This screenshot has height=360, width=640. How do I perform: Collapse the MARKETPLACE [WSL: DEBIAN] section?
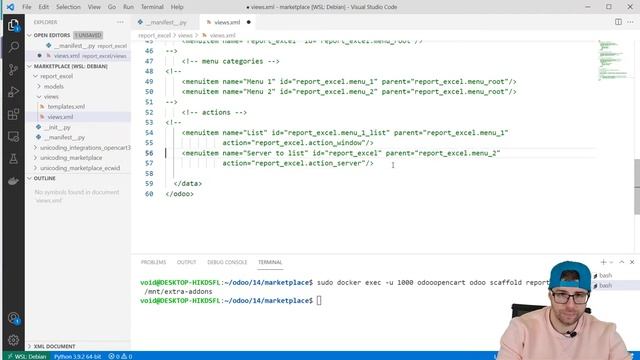(29, 66)
